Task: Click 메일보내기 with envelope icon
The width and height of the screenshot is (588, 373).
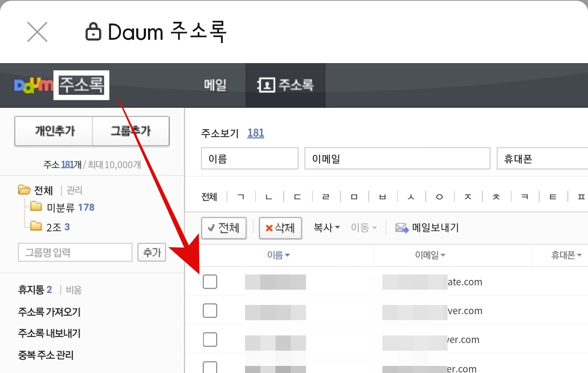Action: click(x=427, y=228)
